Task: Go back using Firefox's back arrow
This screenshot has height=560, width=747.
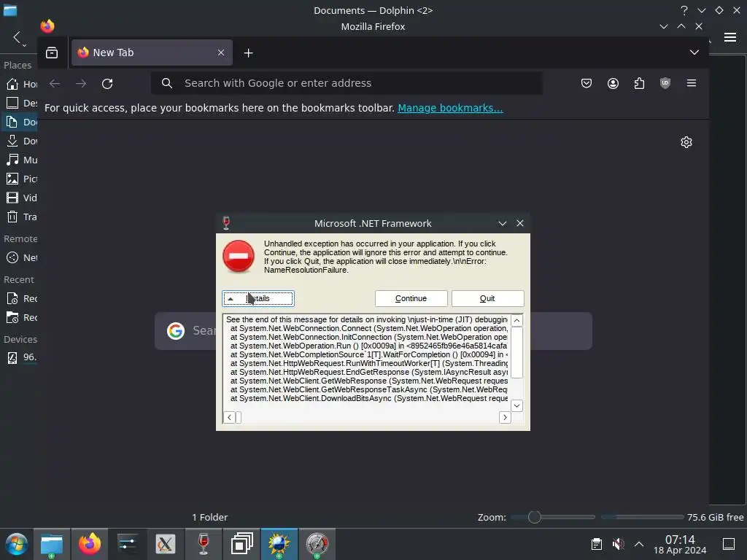Action: 55,84
